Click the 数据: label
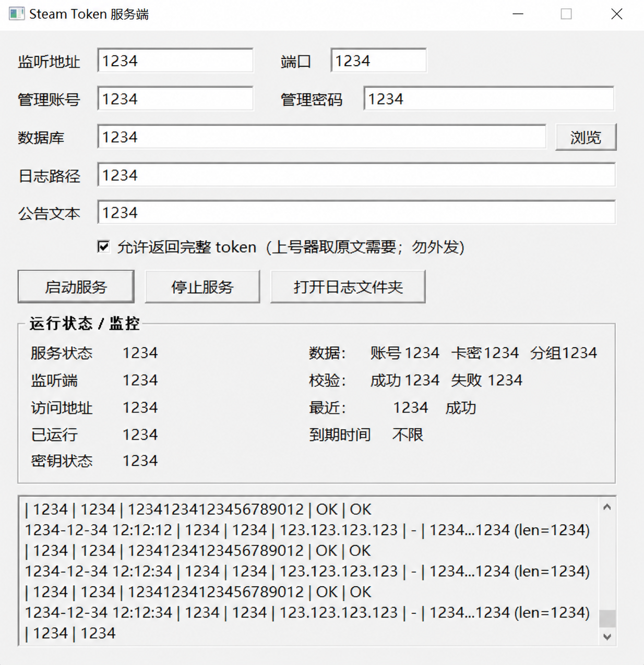This screenshot has height=665, width=644. [327, 353]
